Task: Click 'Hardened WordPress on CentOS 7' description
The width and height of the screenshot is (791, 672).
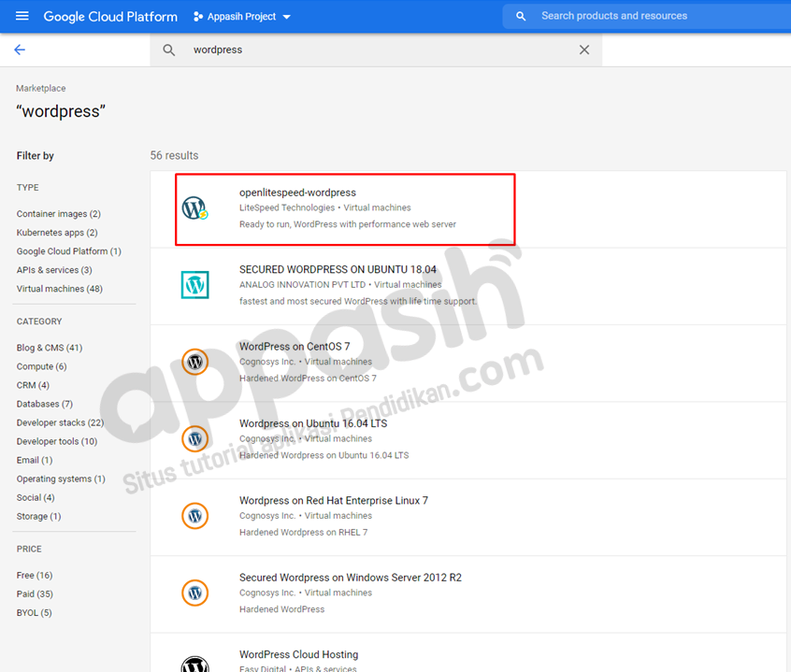Action: [308, 379]
